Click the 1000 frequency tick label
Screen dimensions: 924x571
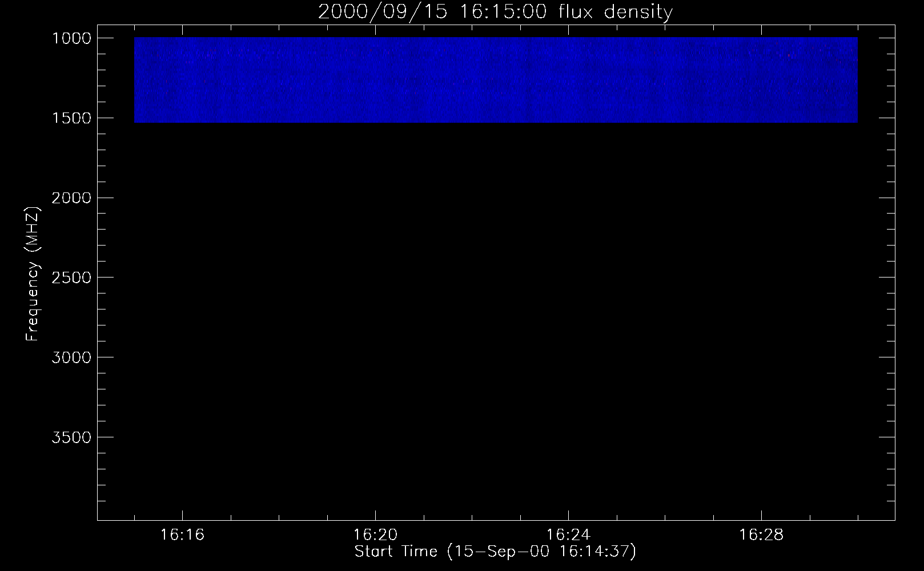[x=71, y=38]
